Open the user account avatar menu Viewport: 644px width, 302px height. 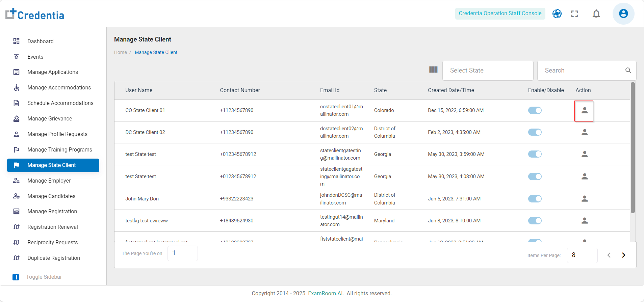[x=623, y=14]
